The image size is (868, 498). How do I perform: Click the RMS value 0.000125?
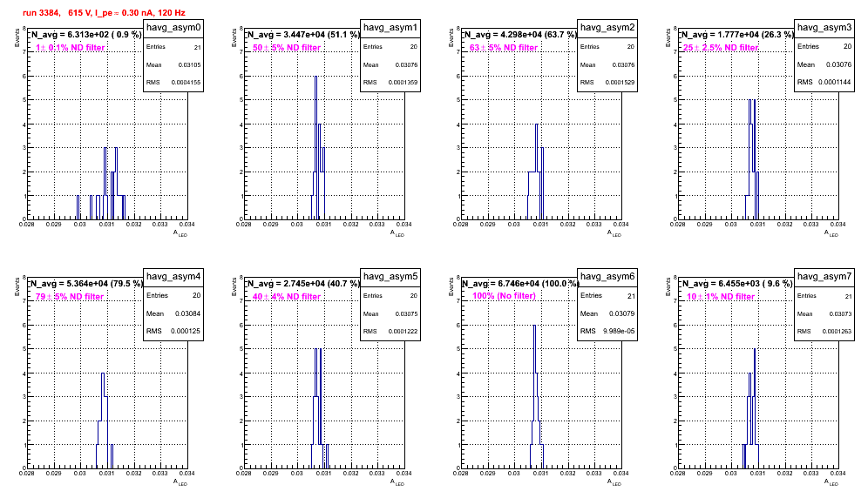186,332
